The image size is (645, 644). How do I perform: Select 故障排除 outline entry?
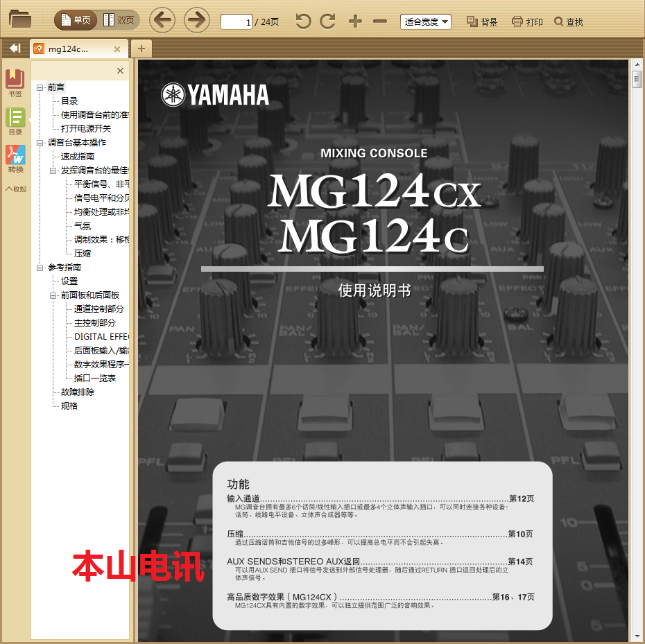point(78,392)
